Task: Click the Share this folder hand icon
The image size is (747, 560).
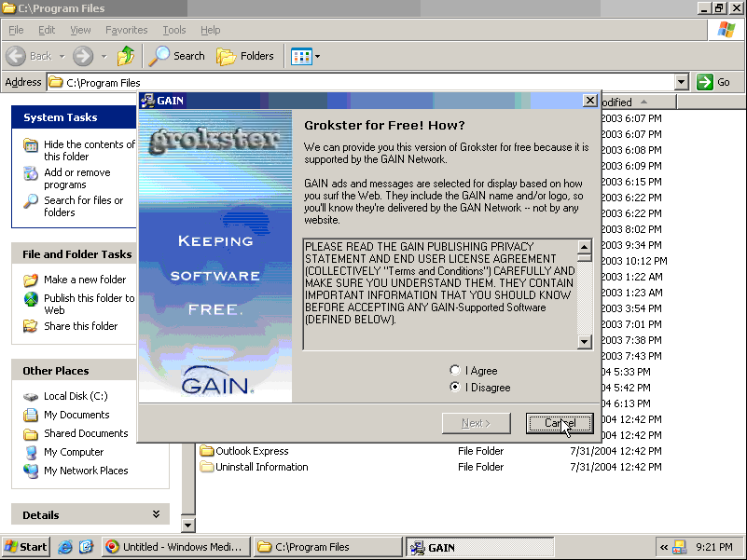Action: tap(31, 326)
